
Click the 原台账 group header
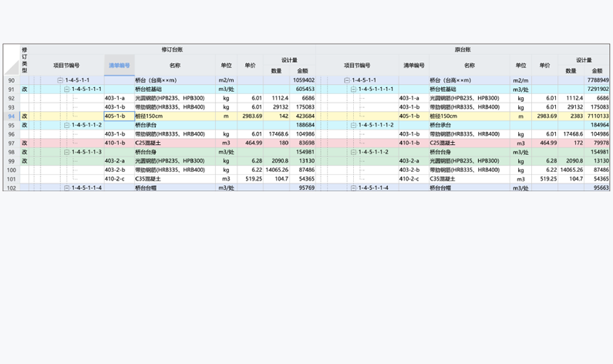(x=463, y=49)
